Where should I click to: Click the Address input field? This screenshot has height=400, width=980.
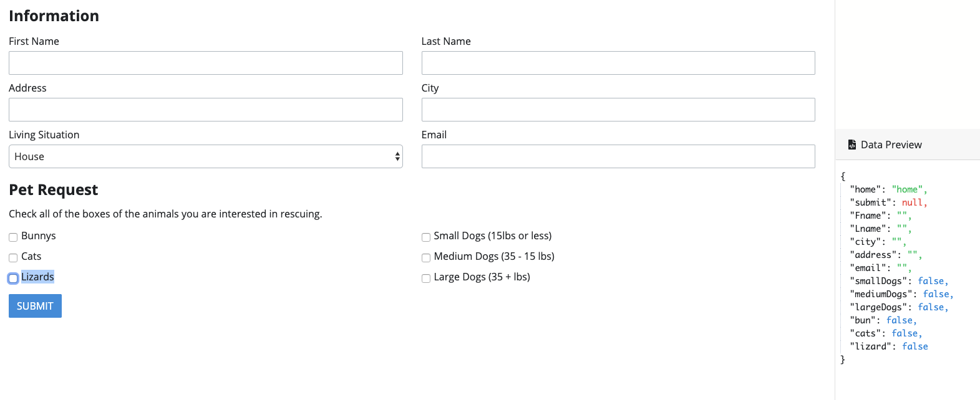[206, 110]
